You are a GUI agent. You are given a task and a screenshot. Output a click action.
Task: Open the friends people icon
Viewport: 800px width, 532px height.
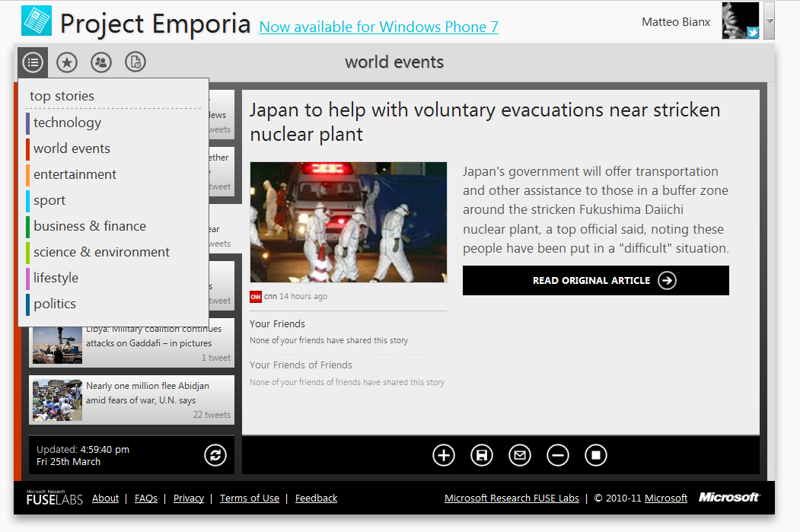(101, 62)
